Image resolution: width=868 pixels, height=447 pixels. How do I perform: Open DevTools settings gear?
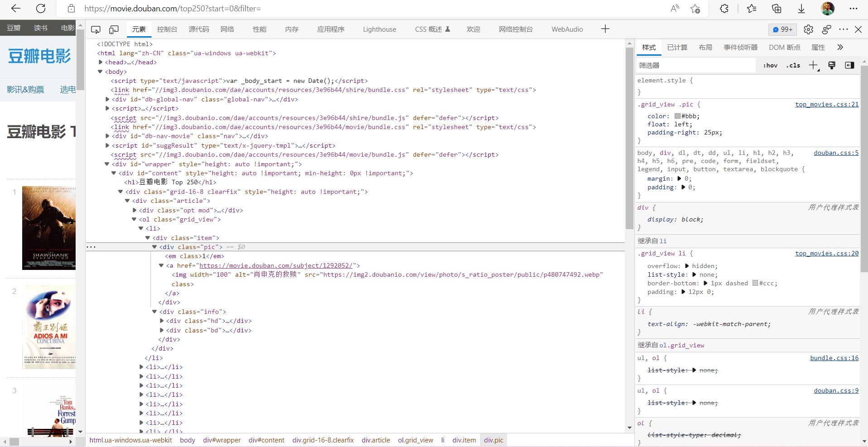808,29
